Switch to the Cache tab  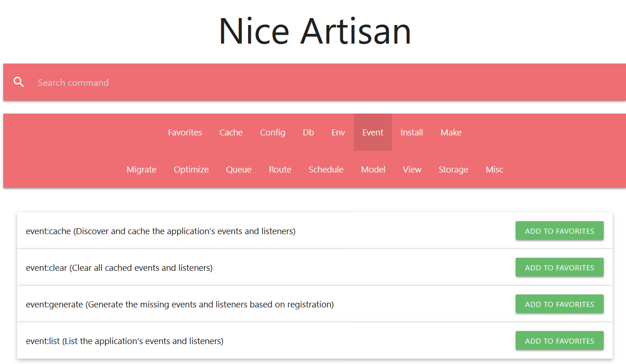click(231, 133)
